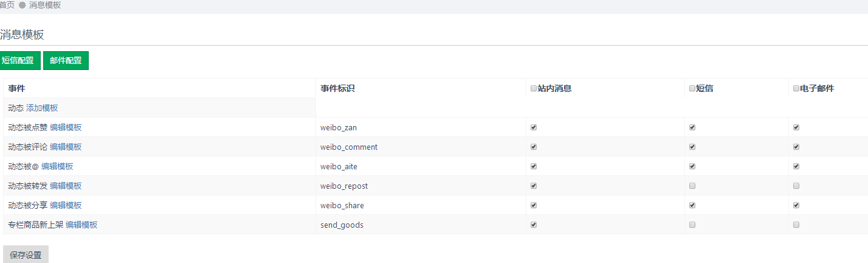Image resolution: width=868 pixels, height=263 pixels.
Task: Enable 短信 for weibo_repost
Action: pos(692,186)
